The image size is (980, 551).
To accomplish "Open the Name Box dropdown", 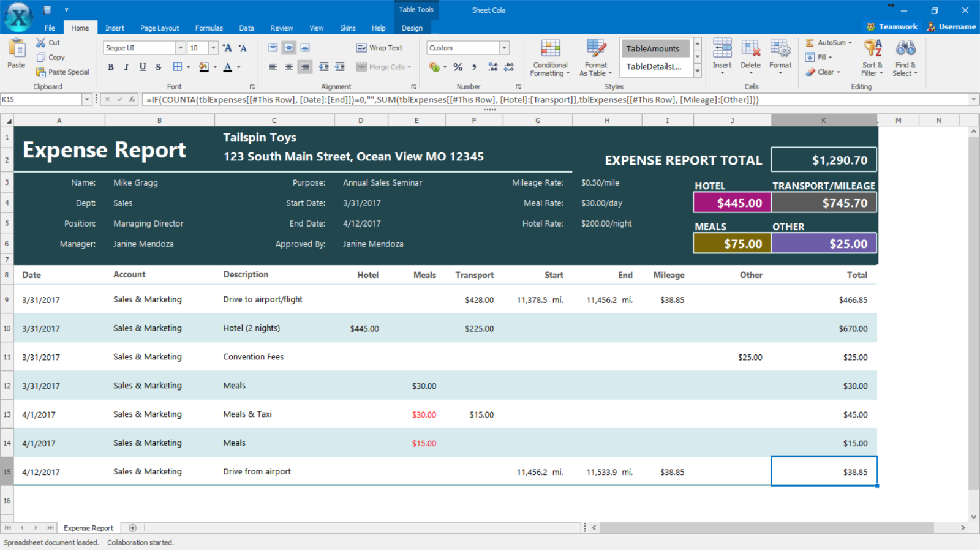I will point(87,99).
